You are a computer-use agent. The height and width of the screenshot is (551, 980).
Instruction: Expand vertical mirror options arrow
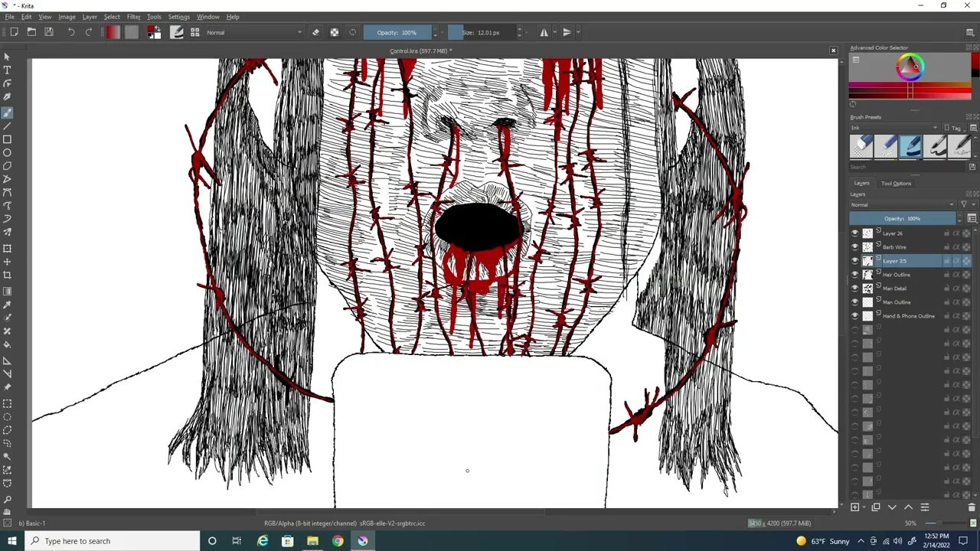(578, 32)
